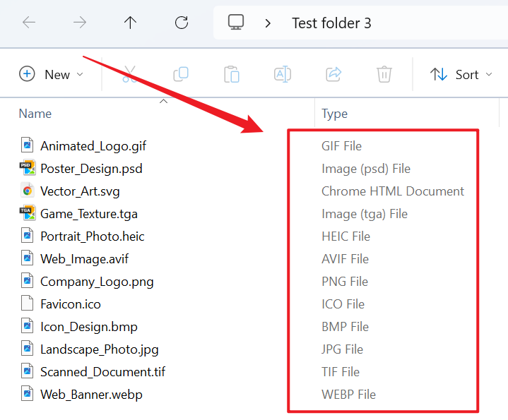This screenshot has height=420, width=508.
Task: Click the Rename icon in toolbar
Action: (x=283, y=74)
